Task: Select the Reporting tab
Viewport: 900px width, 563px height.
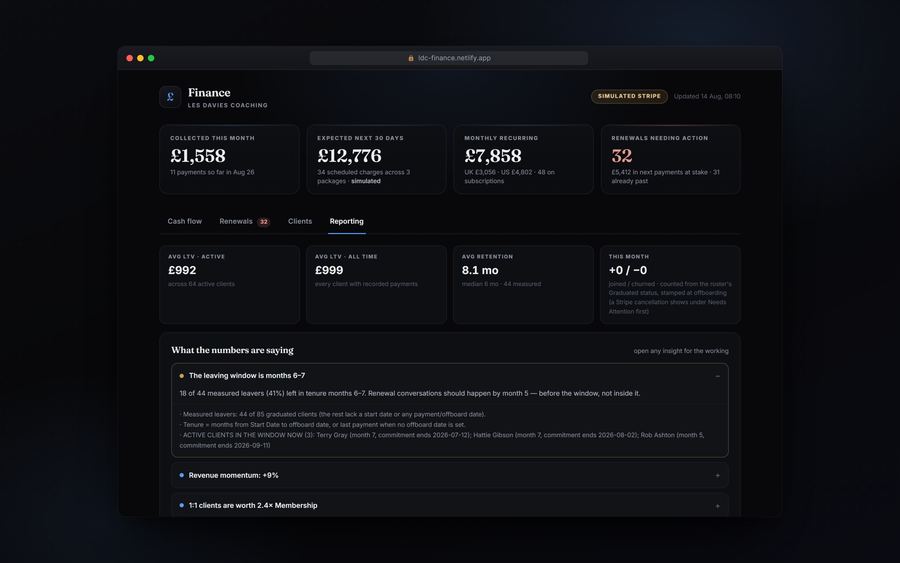Action: click(346, 221)
